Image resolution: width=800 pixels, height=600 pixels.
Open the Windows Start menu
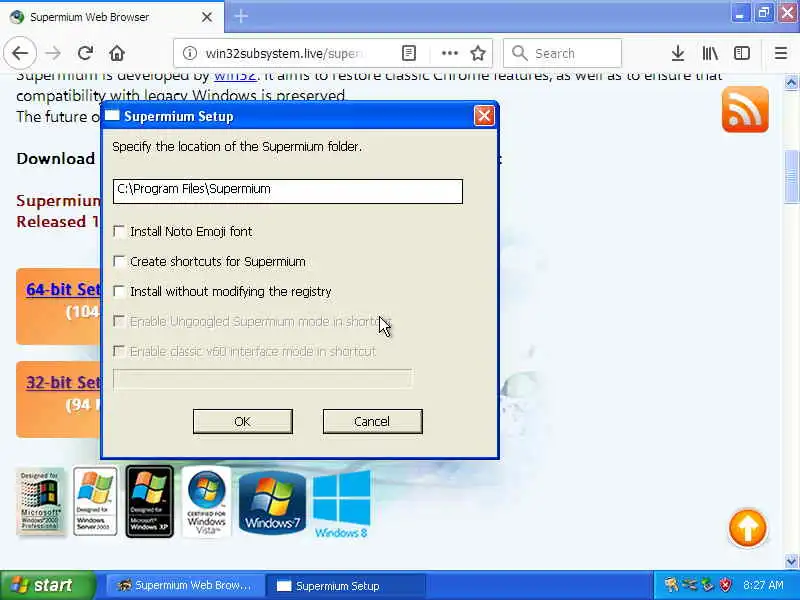point(47,585)
